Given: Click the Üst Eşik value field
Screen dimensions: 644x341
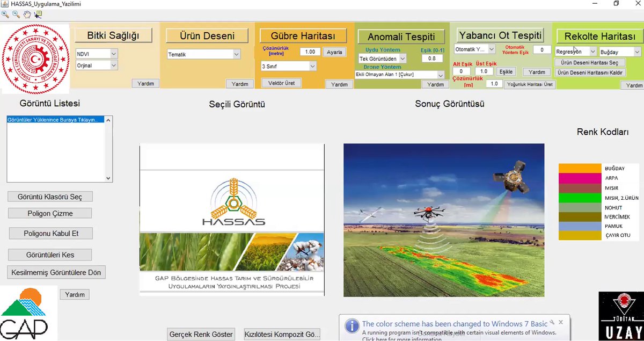Looking at the screenshot, I should coord(484,71).
